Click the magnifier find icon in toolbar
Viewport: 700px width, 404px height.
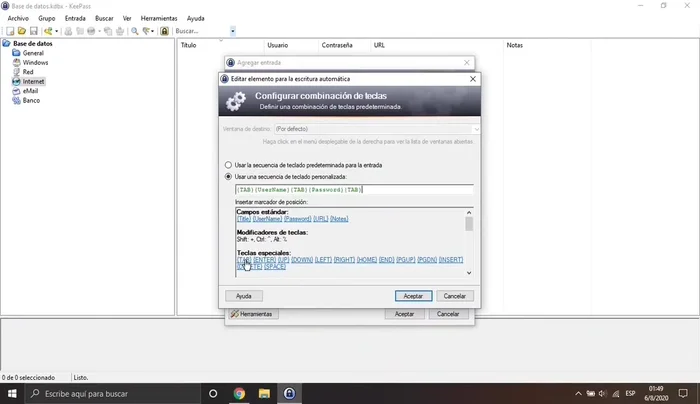click(133, 31)
